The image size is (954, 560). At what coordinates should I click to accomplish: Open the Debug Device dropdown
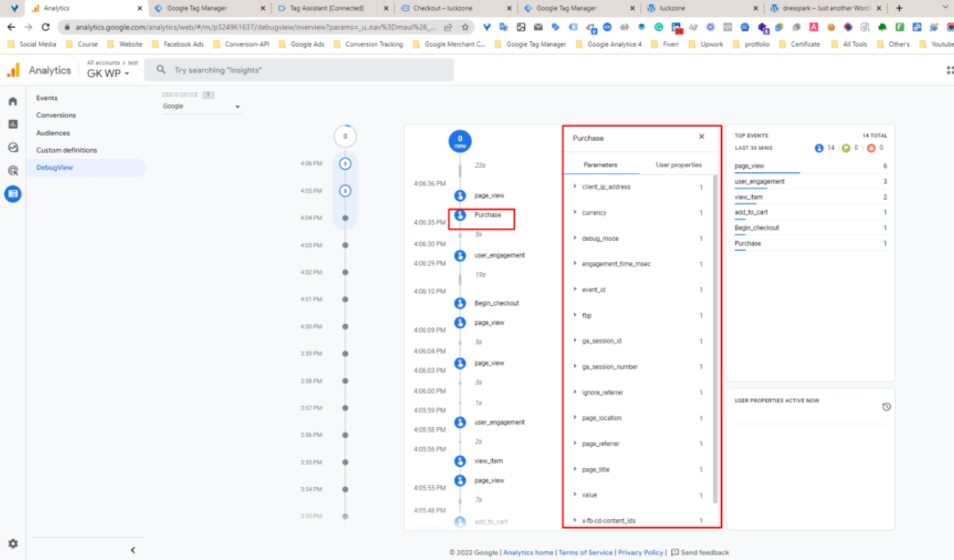pyautogui.click(x=202, y=107)
